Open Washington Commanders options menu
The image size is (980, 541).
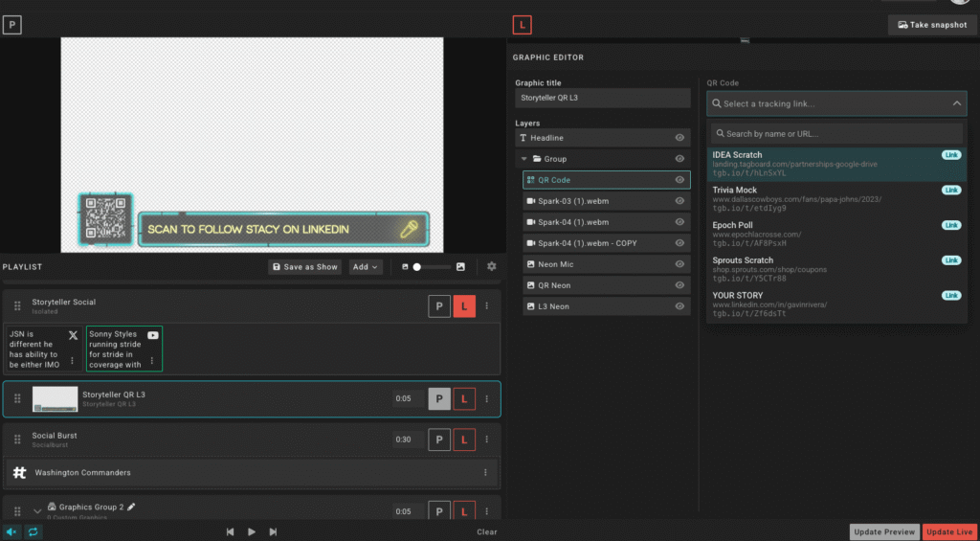pos(485,473)
